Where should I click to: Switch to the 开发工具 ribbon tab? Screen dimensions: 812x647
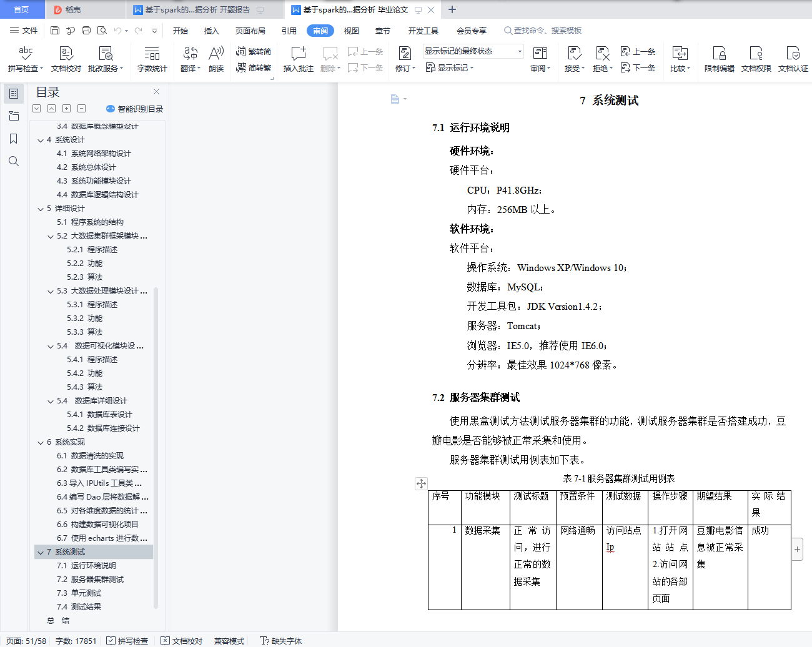click(423, 31)
